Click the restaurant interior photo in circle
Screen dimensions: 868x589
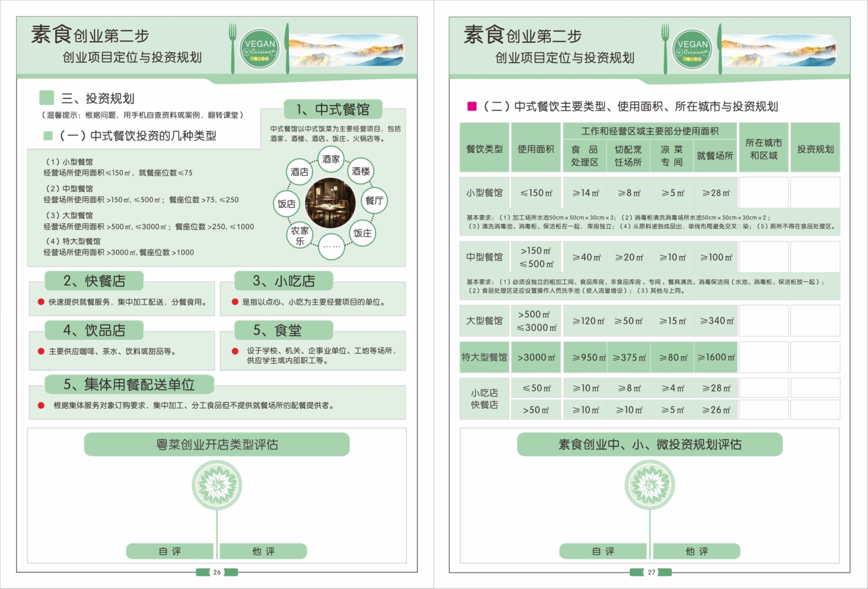click(330, 203)
